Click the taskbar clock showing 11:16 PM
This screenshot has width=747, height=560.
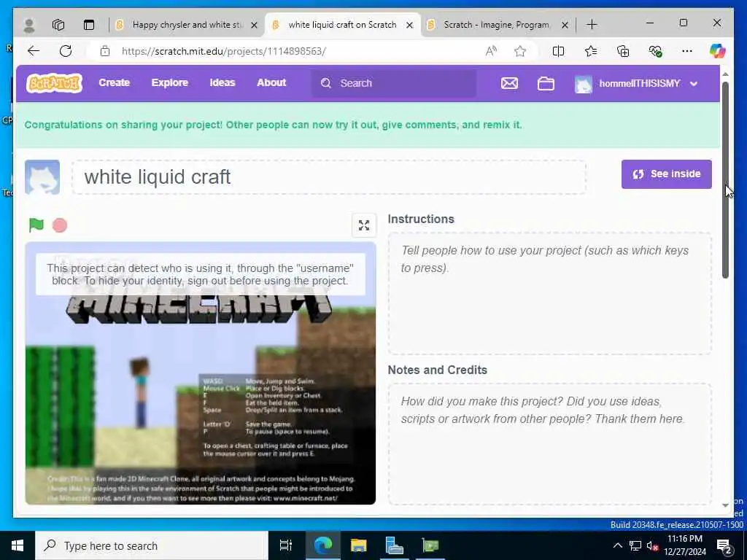click(x=685, y=545)
